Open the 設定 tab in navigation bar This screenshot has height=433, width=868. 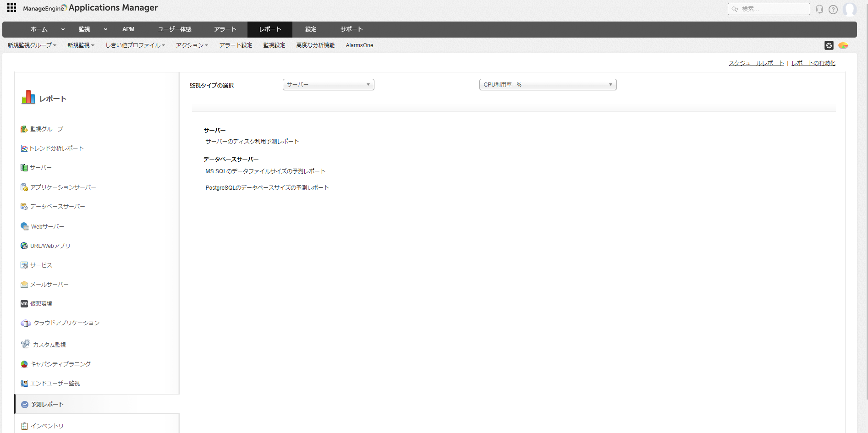[311, 29]
